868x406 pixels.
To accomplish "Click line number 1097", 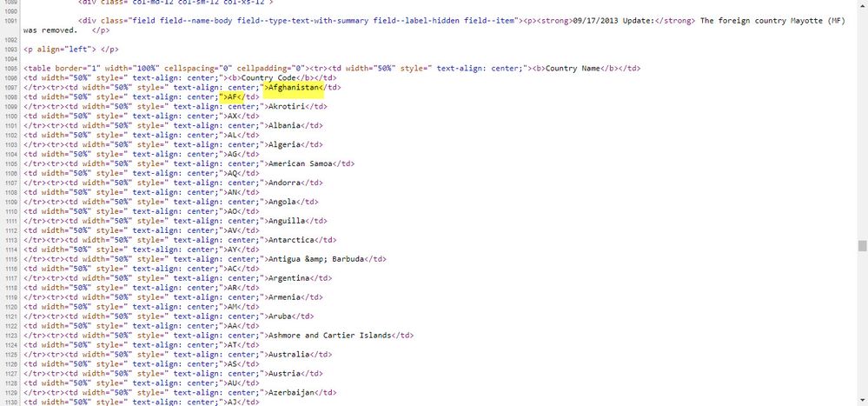I will click(x=10, y=88).
